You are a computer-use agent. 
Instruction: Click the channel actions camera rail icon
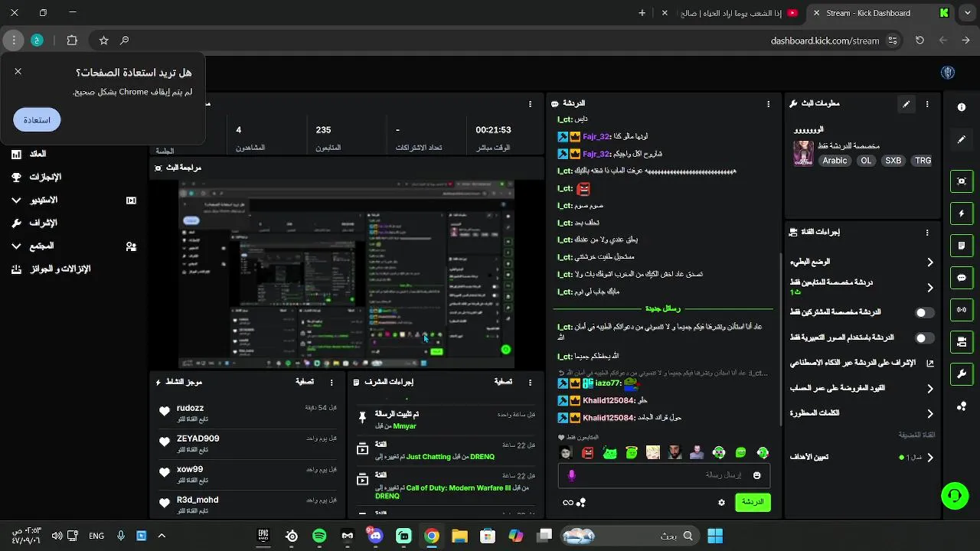[x=962, y=341]
